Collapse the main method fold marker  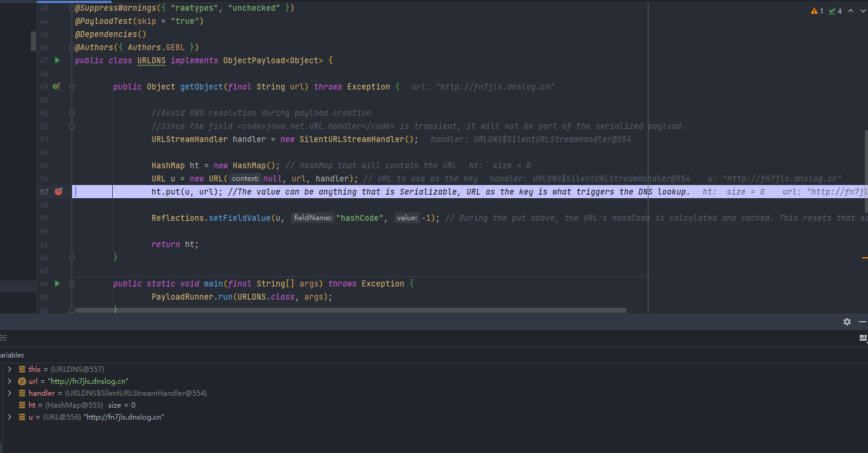72,283
